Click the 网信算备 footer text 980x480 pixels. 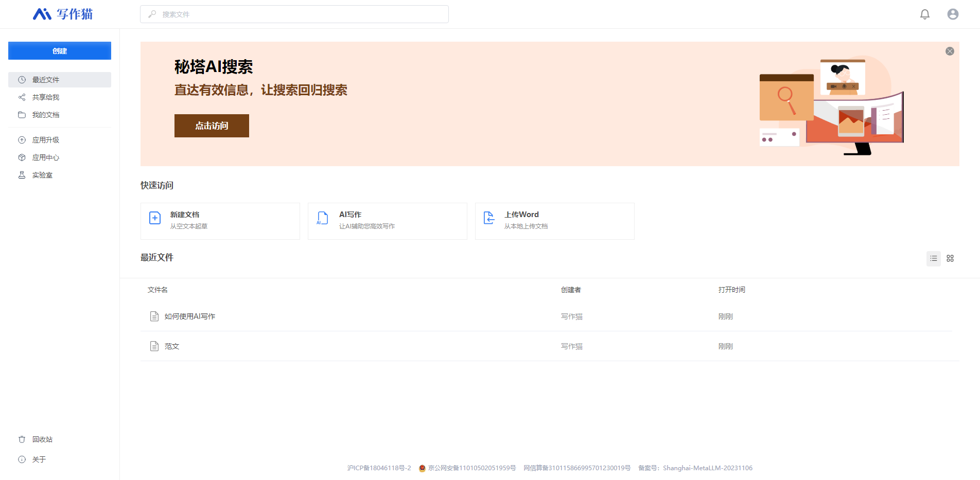pyautogui.click(x=577, y=468)
